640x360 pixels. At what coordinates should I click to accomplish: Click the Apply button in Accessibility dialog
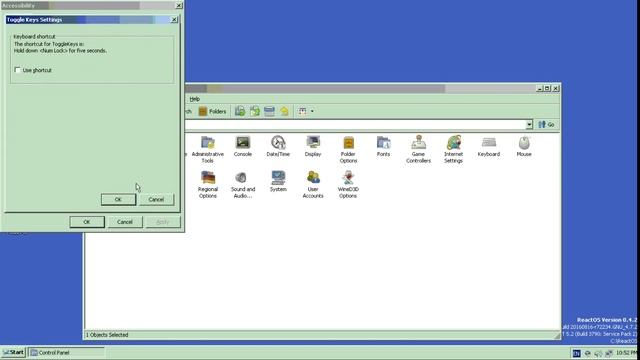[162, 222]
